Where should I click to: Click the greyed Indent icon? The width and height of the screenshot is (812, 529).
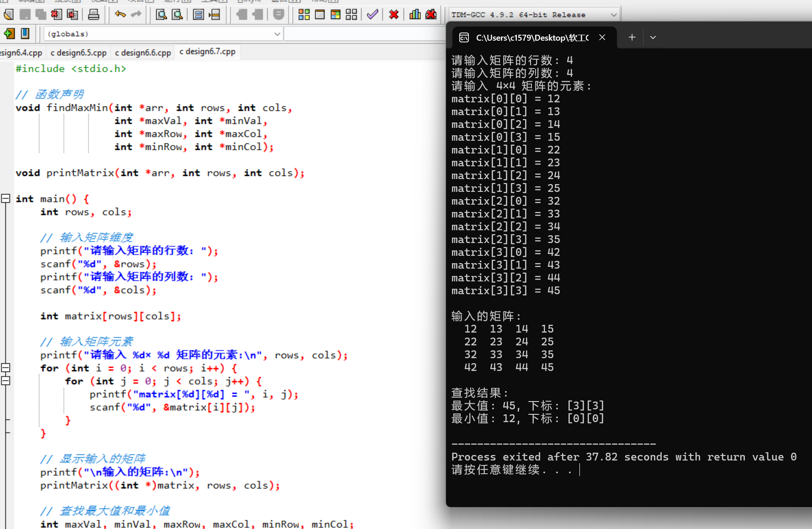click(242, 15)
